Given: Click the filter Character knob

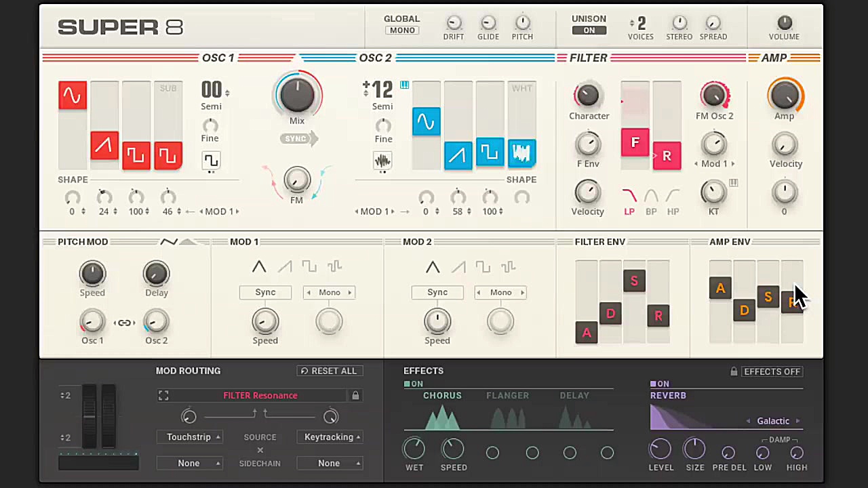Looking at the screenshot, I should pos(589,96).
